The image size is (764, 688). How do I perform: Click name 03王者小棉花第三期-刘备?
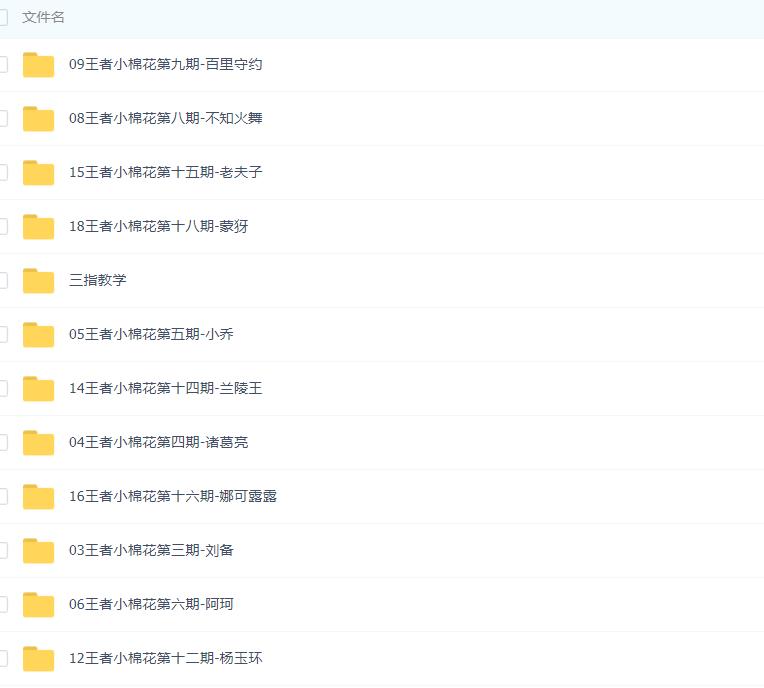pyautogui.click(x=151, y=551)
